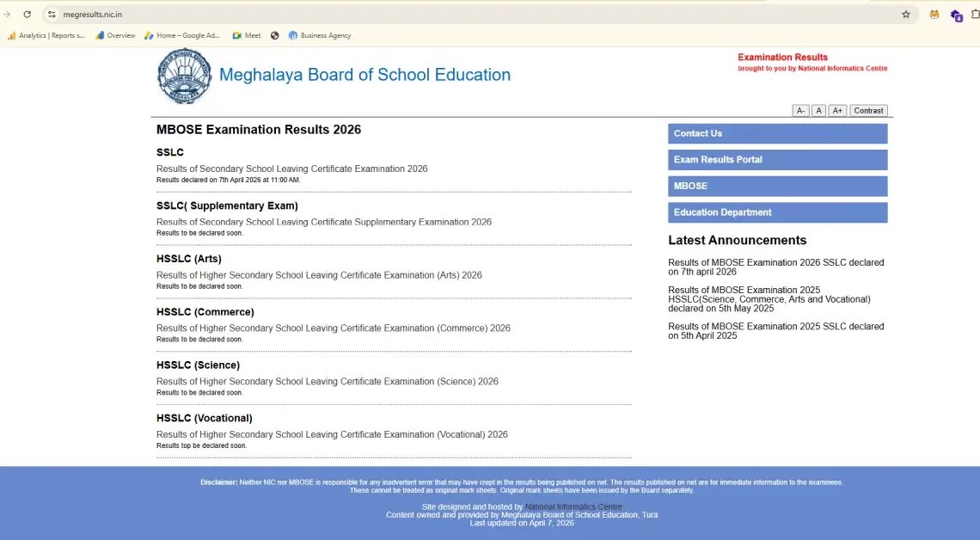Viewport: 980px width, 540px height.
Task: Click the site info icon in address bar
Action: [x=52, y=14]
